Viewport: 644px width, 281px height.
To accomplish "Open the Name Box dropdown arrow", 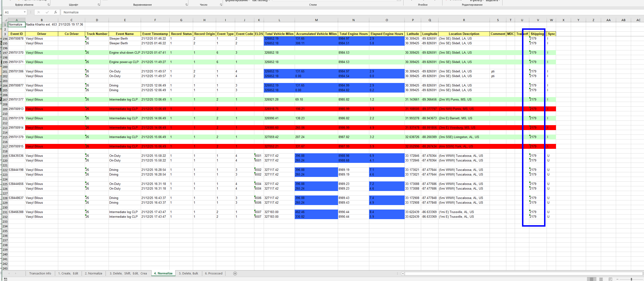I will (24, 12).
